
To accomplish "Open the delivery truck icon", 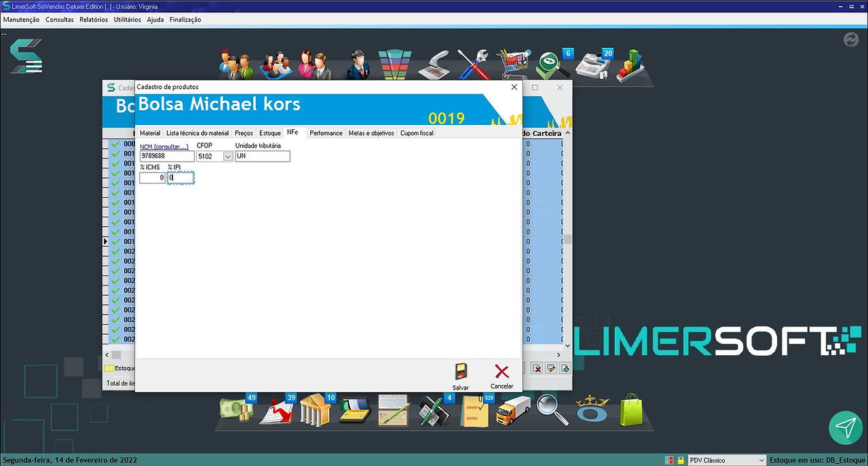I will pos(514,411).
